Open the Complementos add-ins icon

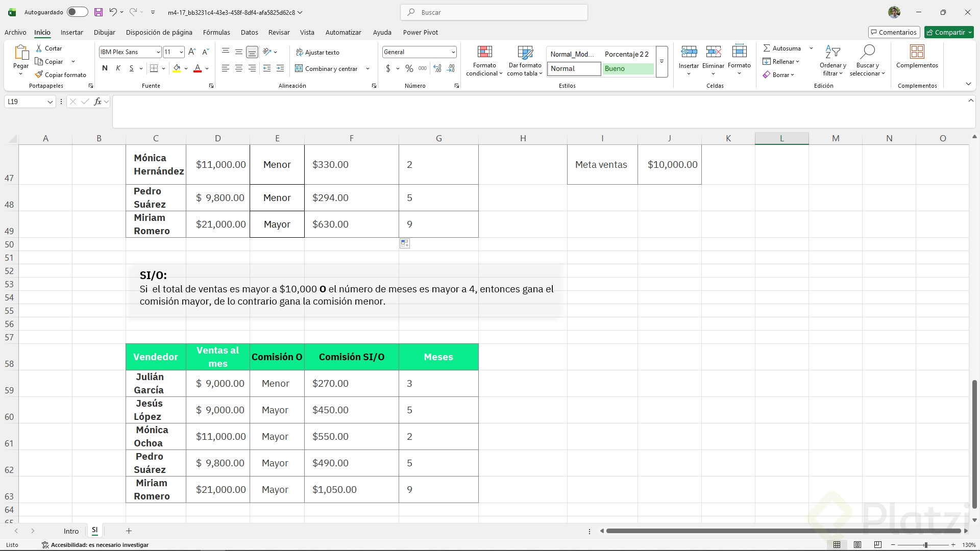917,53
